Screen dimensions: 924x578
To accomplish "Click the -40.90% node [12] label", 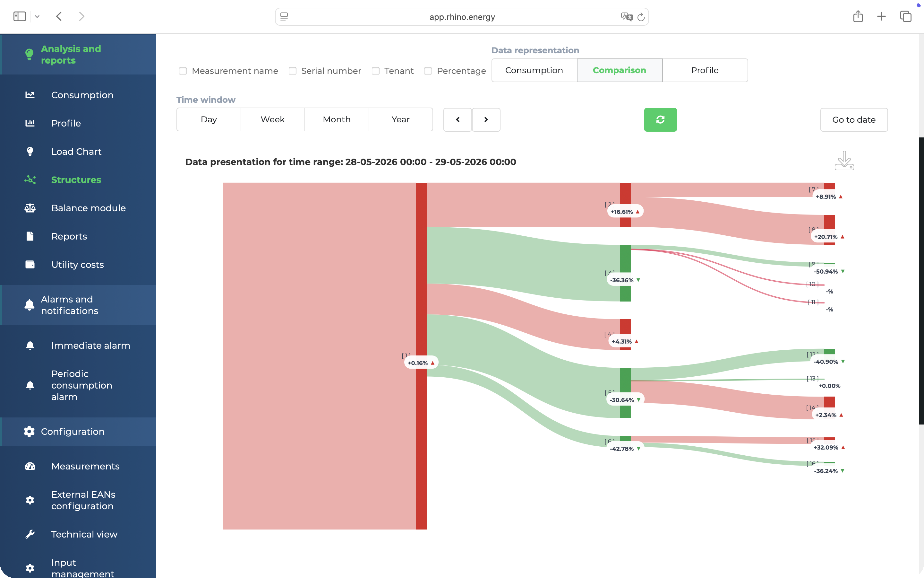I will (x=829, y=362).
